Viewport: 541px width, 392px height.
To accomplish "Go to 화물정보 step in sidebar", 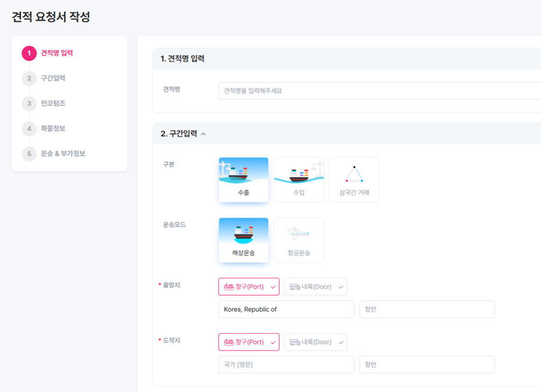I will 53,129.
